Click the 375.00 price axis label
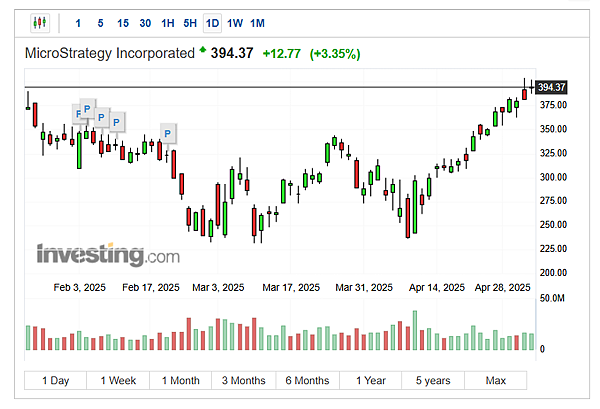600x409 pixels. pos(553,105)
